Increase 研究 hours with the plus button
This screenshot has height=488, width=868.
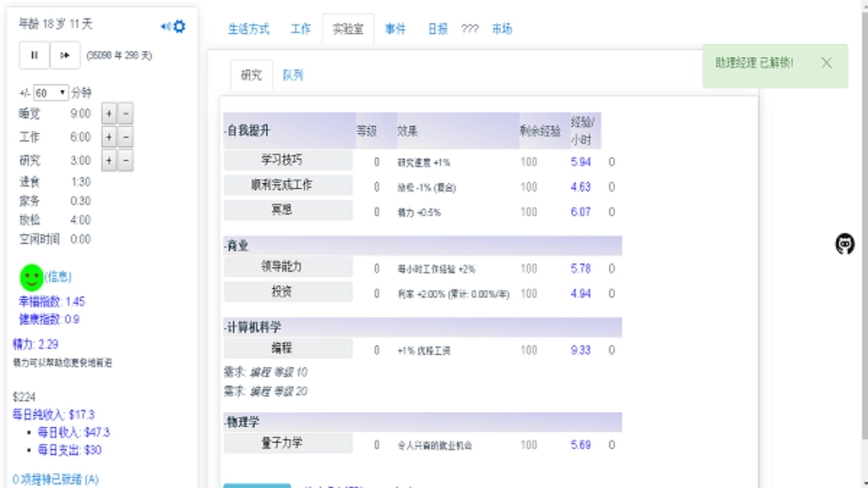pos(108,160)
